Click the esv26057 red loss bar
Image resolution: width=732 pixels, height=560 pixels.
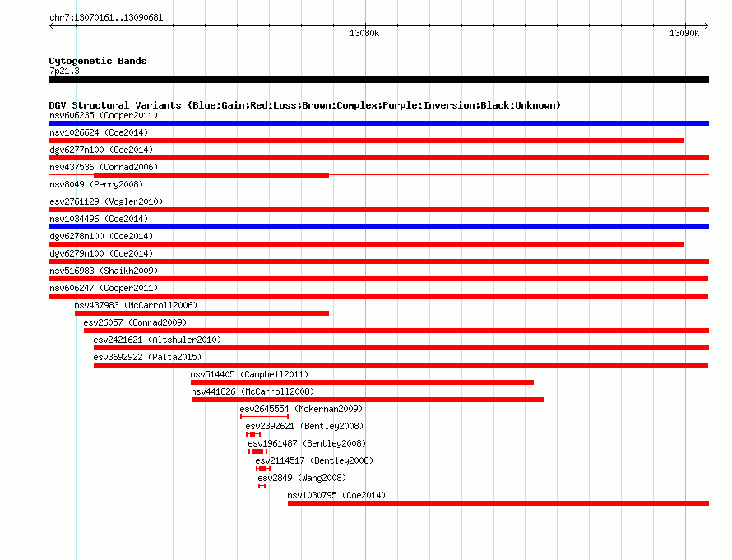click(396, 331)
